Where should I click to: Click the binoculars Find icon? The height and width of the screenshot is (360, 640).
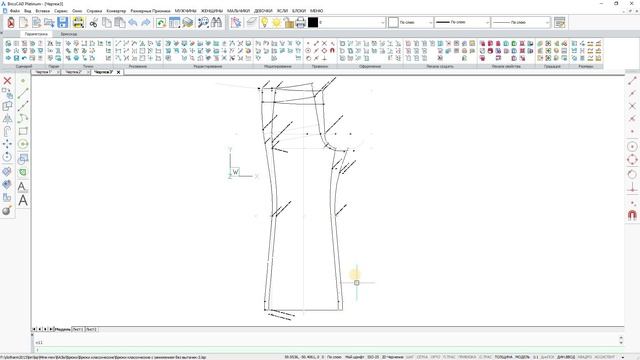click(x=216, y=22)
